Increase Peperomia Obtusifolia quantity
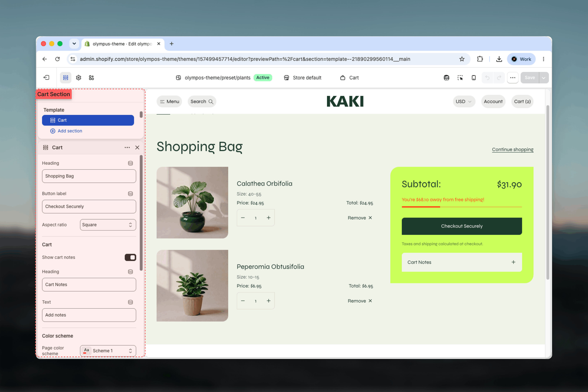588x392 pixels. pyautogui.click(x=268, y=301)
